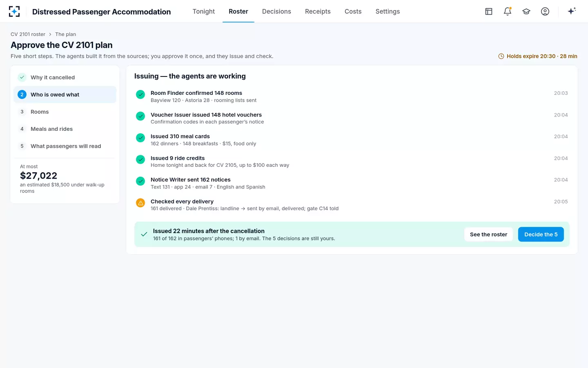Click the checkmark in the green summary banner
The height and width of the screenshot is (368, 588).
point(144,234)
